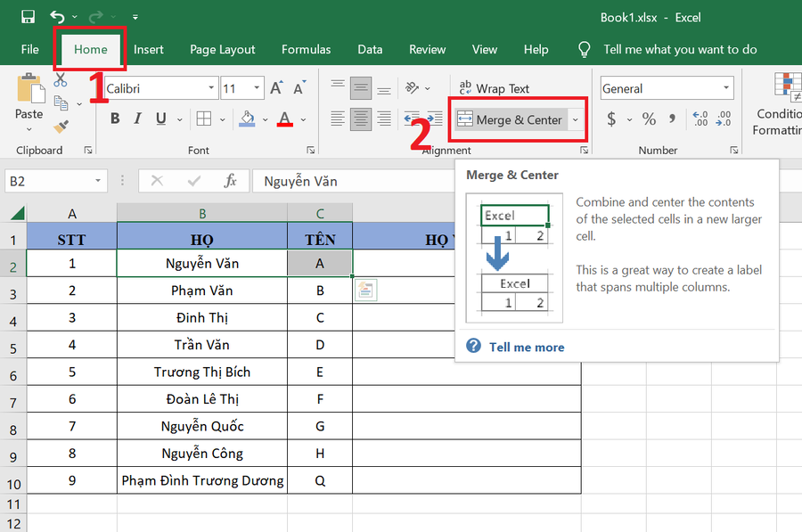
Task: Click the Paste Options icon beside row 3
Action: pos(365,290)
